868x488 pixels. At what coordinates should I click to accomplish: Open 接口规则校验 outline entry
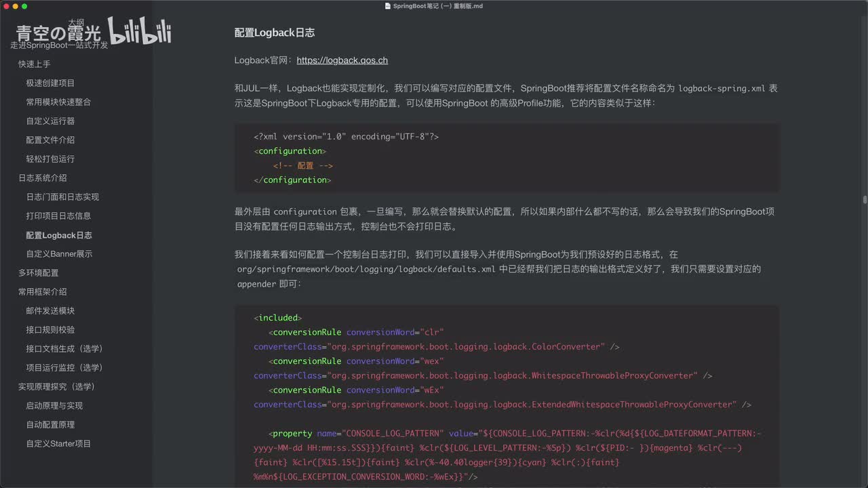click(51, 330)
